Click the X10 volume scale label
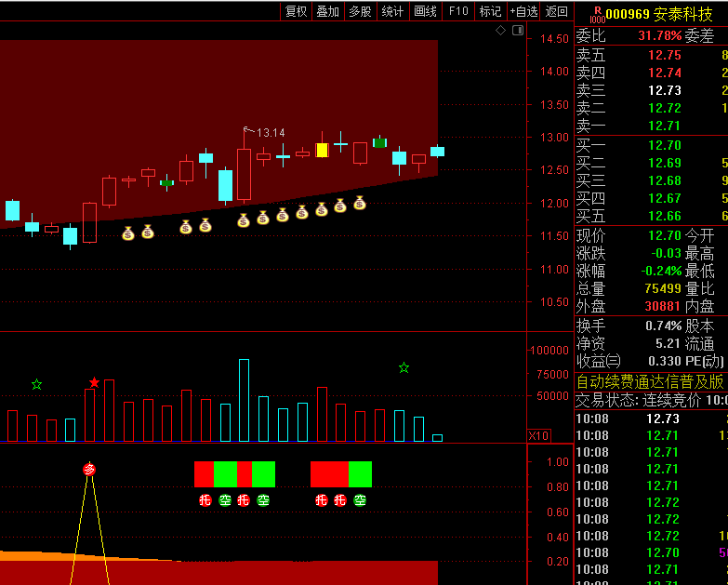Screen dimensions: 728x585 click(x=538, y=435)
